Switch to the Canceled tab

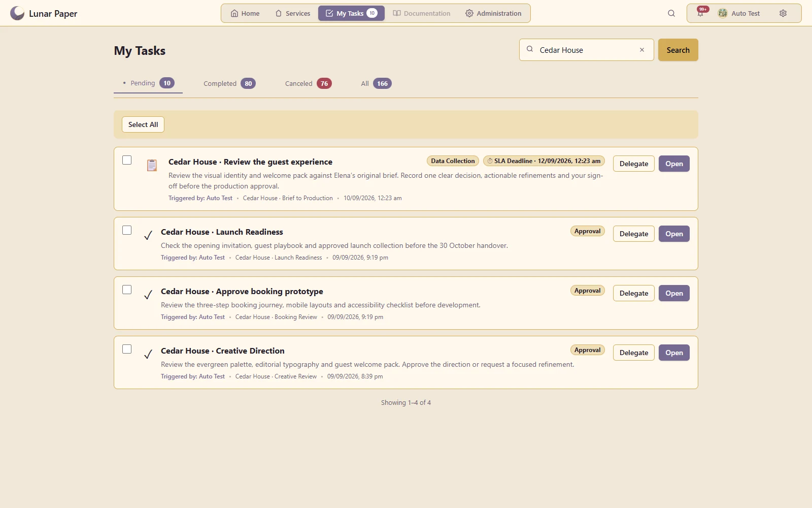(308, 83)
